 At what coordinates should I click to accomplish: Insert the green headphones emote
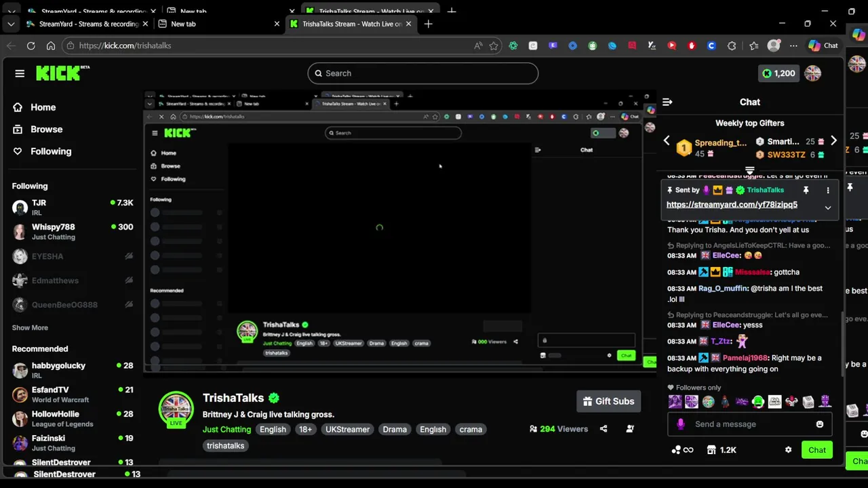(758, 402)
